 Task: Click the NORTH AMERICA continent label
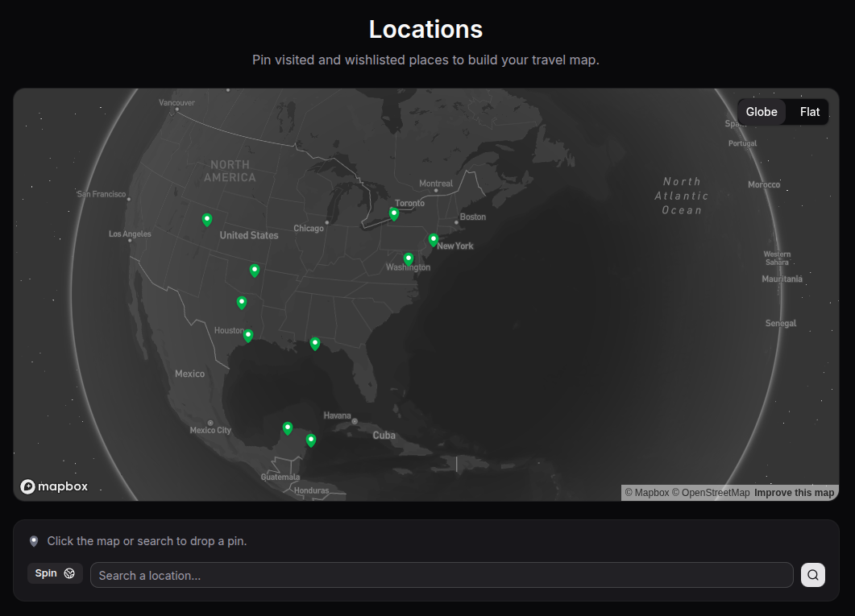[230, 171]
